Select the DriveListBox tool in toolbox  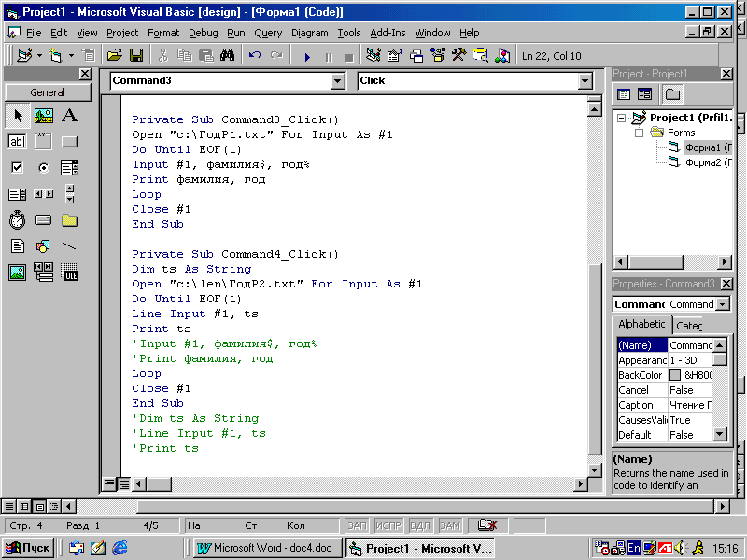[x=44, y=220]
